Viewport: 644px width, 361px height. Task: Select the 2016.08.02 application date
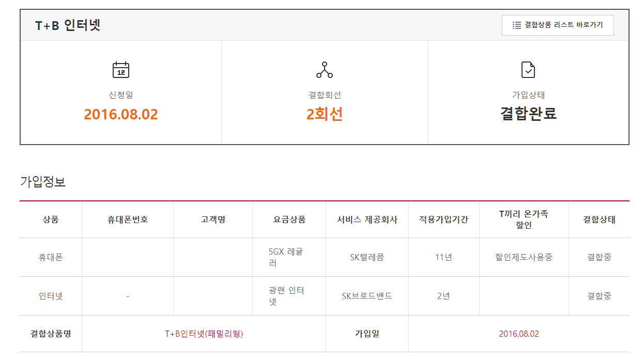(x=120, y=114)
